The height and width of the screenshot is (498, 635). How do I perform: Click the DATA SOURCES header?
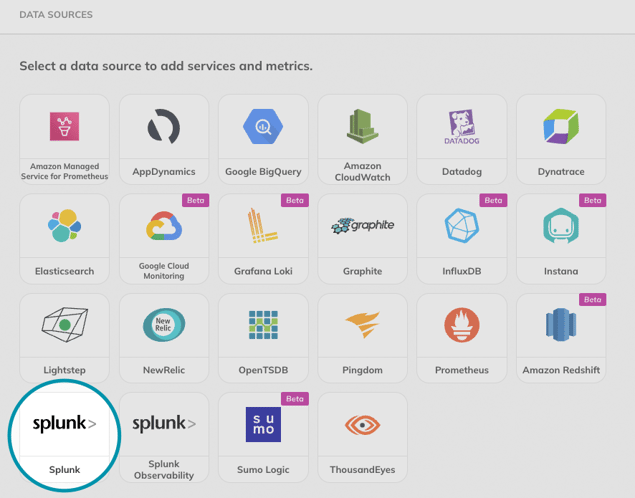56,15
